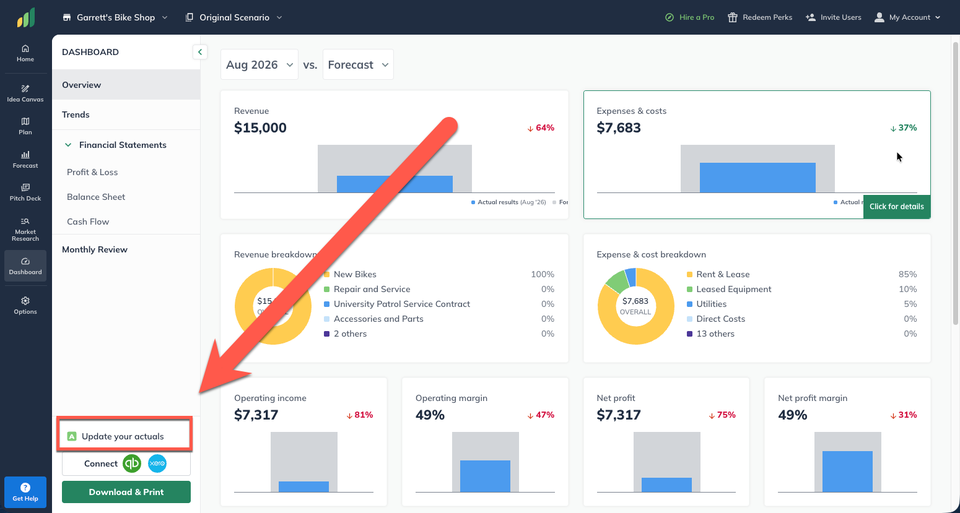Image resolution: width=960 pixels, height=513 pixels.
Task: Click the Repair and Service green swatch
Action: [327, 289]
